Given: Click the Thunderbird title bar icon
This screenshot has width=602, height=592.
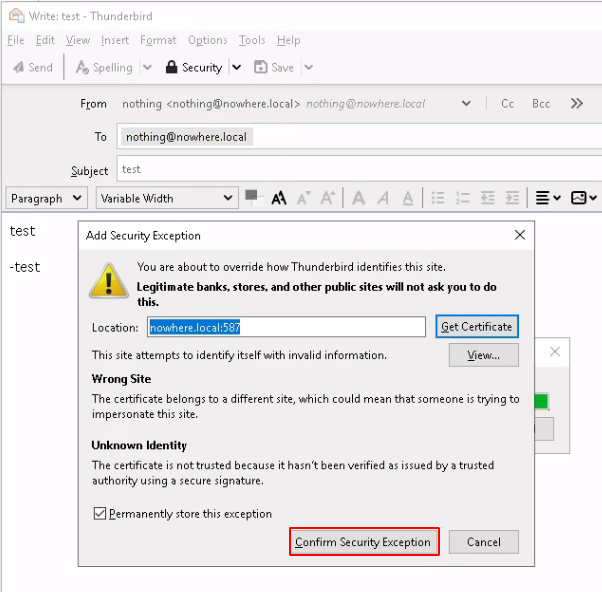Looking at the screenshot, I should point(17,15).
